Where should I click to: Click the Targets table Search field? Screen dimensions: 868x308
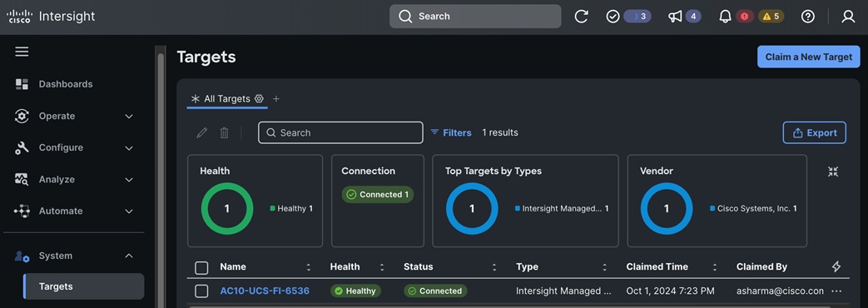pos(340,133)
